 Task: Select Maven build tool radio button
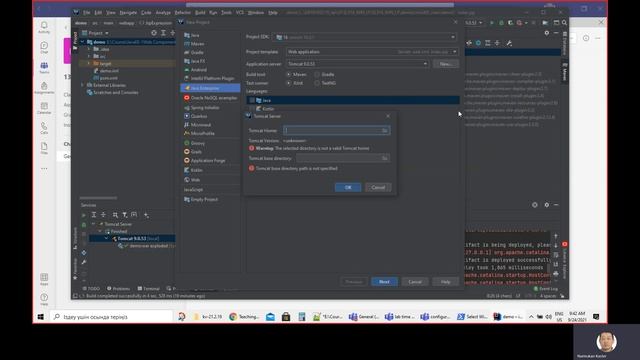(x=289, y=75)
